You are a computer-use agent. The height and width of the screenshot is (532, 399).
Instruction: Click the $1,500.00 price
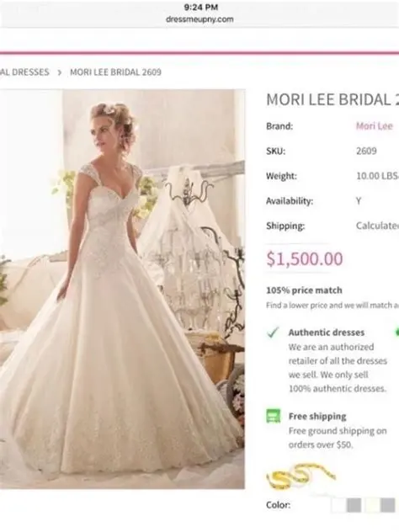(x=305, y=258)
